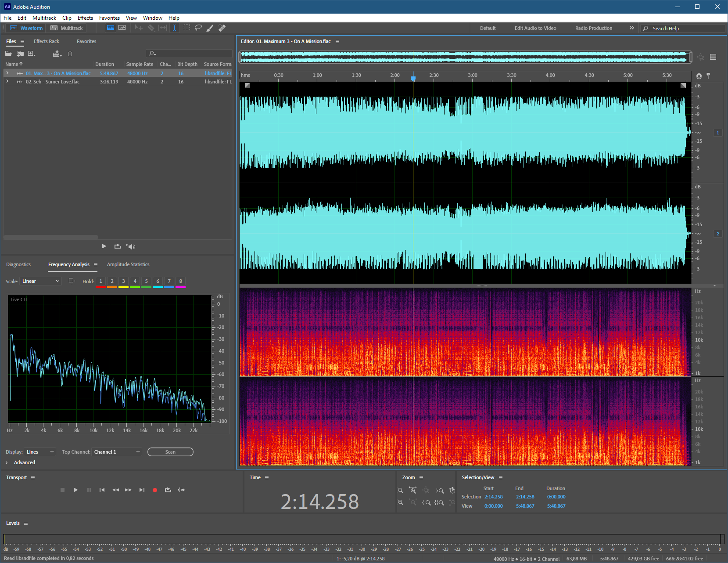Move playhead to previous marker
The image size is (728, 563).
pos(102,490)
